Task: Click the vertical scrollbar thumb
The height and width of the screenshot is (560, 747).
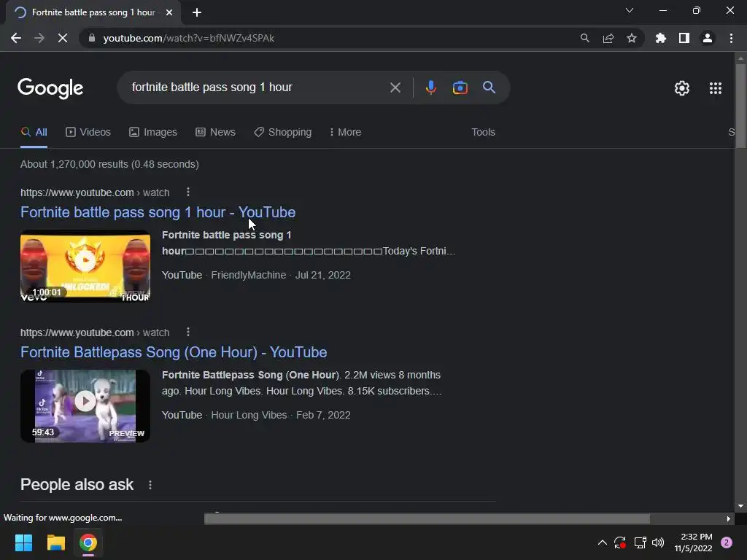Action: pyautogui.click(x=740, y=106)
